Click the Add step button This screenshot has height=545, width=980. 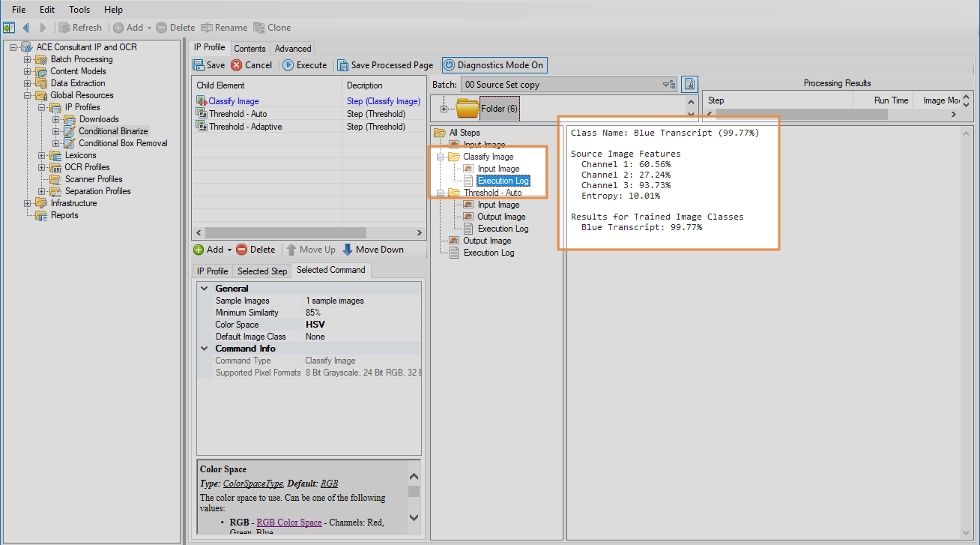click(208, 250)
